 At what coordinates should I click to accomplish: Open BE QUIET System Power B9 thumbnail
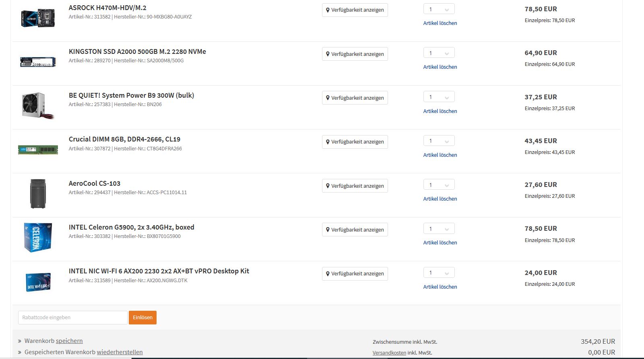point(38,106)
